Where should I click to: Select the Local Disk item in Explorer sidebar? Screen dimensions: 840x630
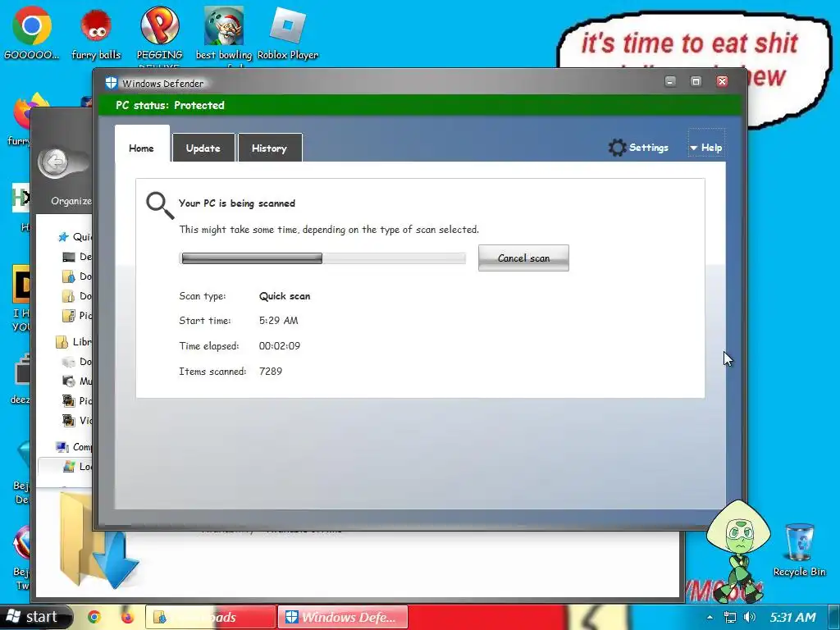tap(76, 467)
